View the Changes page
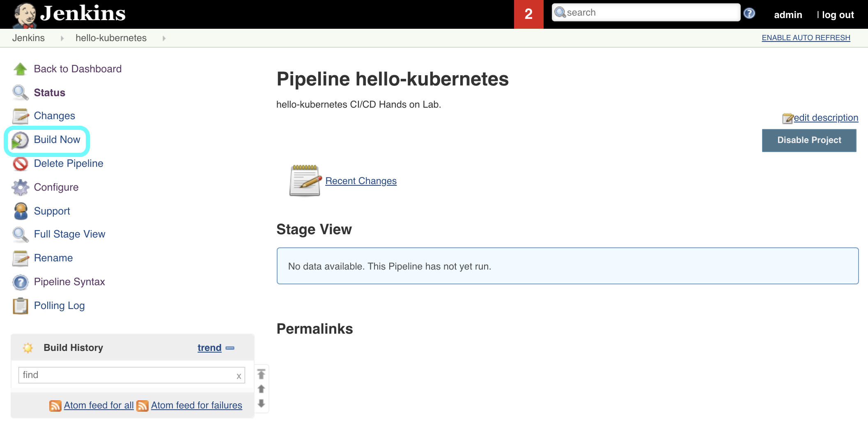Screen dimensions: 868x429 coord(55,116)
